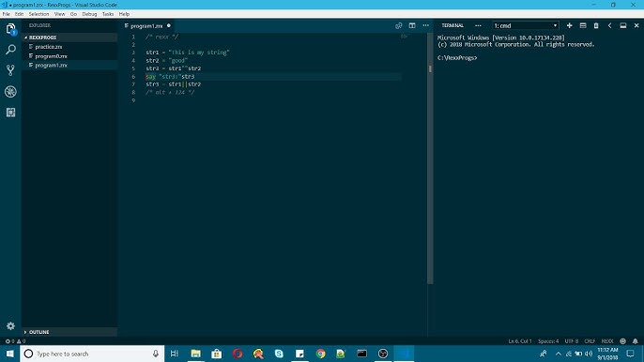Open the Debug view icon

tap(10, 92)
